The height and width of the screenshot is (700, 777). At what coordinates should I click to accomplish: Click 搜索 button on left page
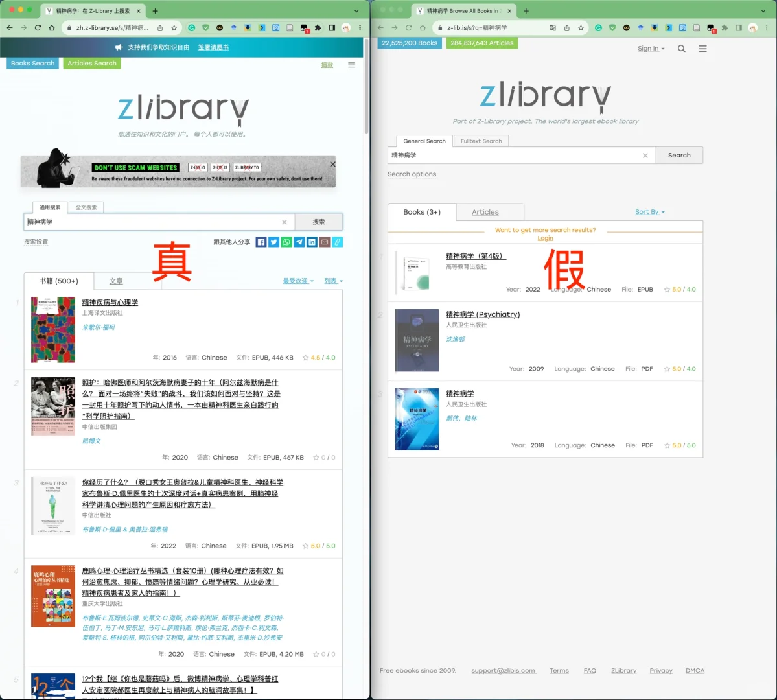click(x=319, y=222)
